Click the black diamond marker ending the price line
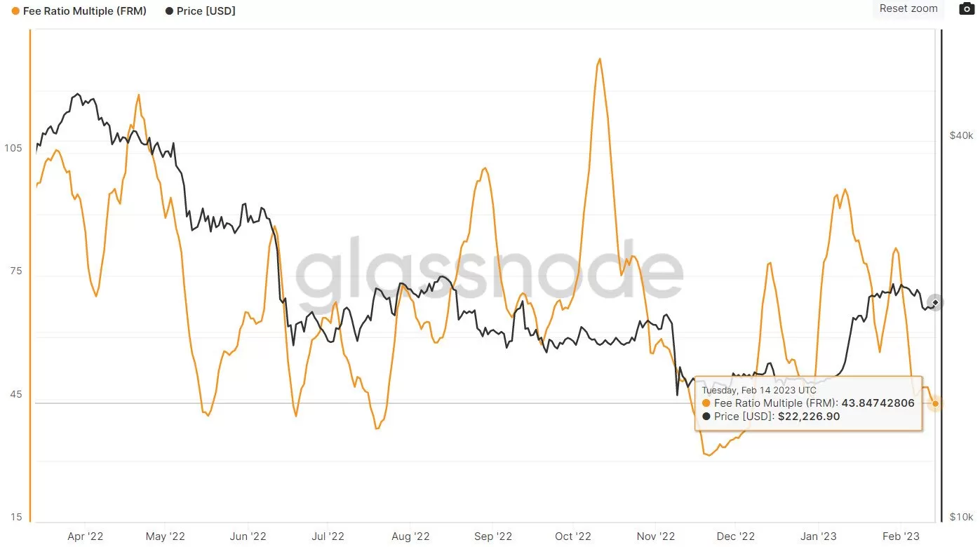The width and height of the screenshot is (980, 547). (936, 302)
